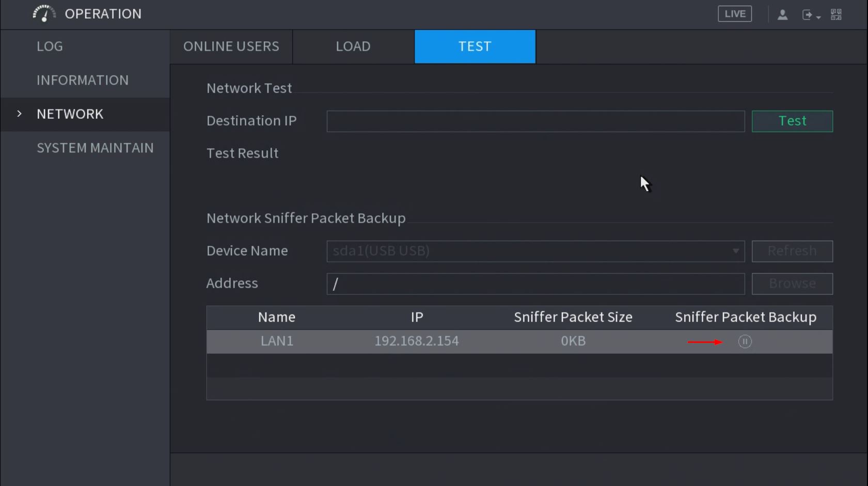
Task: Go to INFORMATION in sidebar
Action: (83, 80)
